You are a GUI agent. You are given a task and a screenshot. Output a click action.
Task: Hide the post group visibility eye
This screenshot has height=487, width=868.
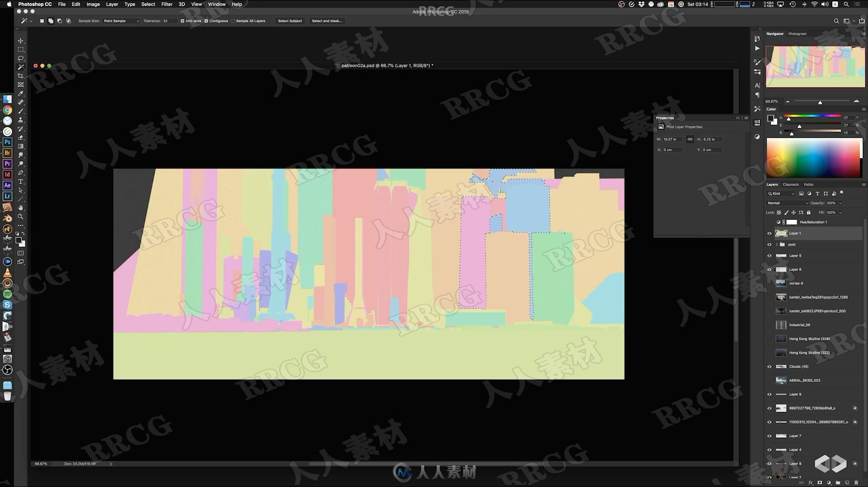click(769, 244)
